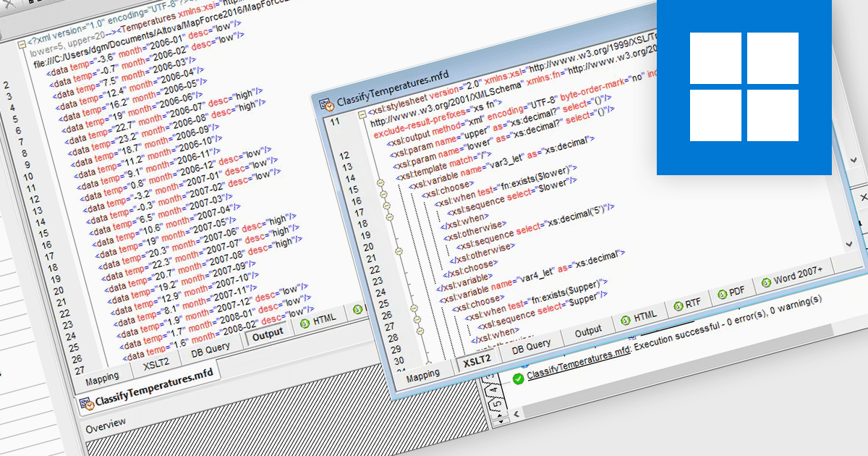Collapse the Temperatures root element in the XML

22,44
